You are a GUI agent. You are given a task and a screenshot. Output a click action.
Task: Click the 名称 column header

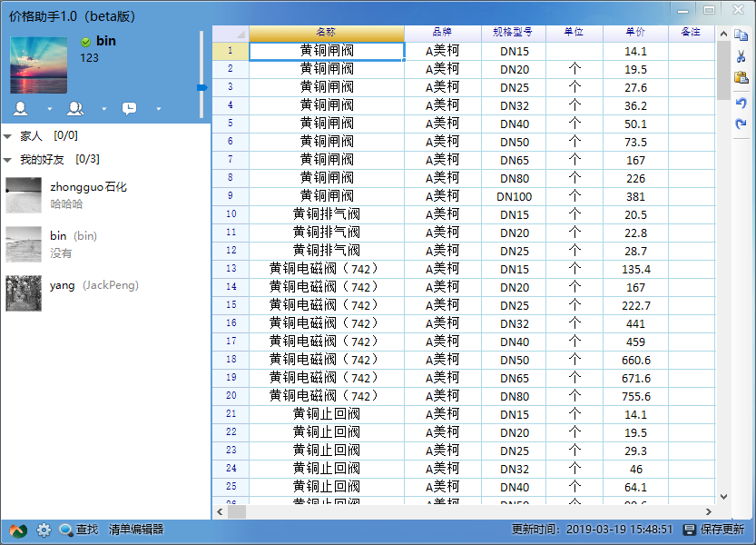click(326, 32)
